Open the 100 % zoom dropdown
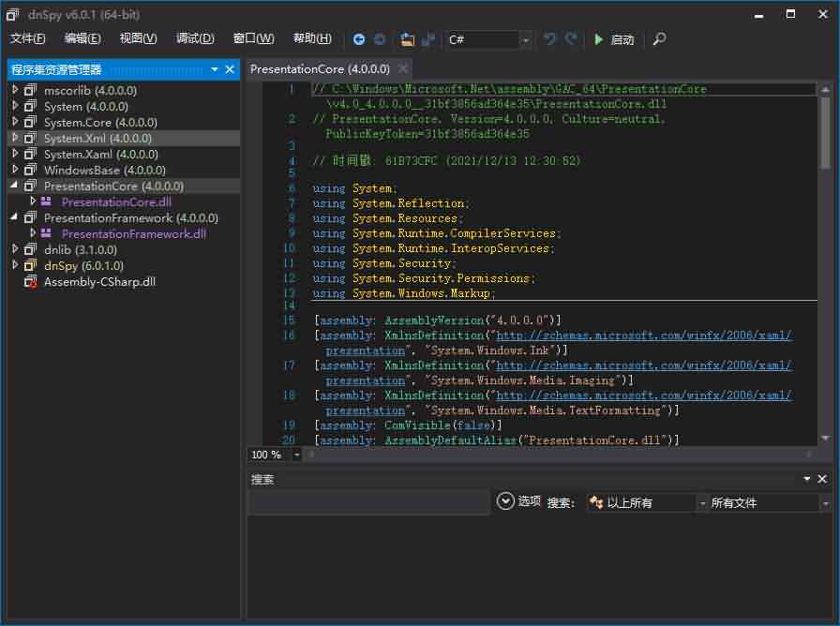 [297, 455]
